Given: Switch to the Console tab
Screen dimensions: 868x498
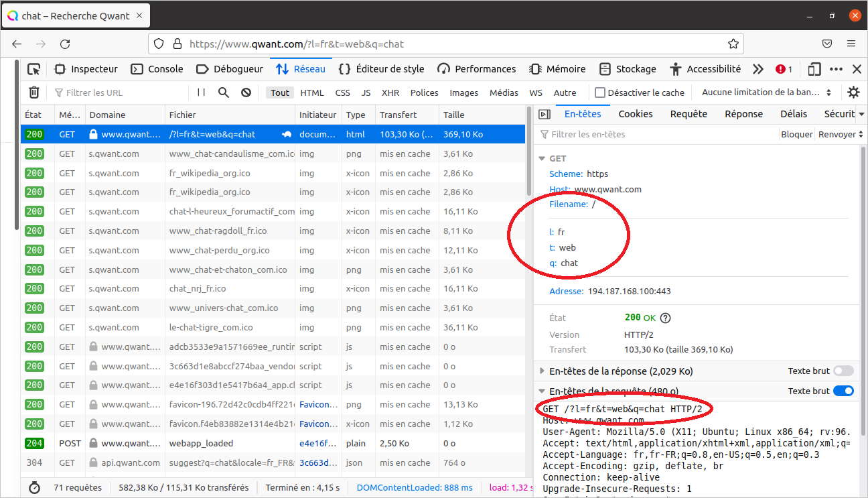Looking at the screenshot, I should click(x=157, y=69).
